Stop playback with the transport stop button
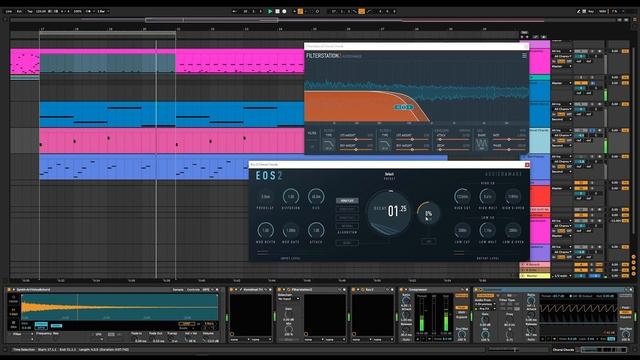The width and height of the screenshot is (640, 360). [x=277, y=11]
